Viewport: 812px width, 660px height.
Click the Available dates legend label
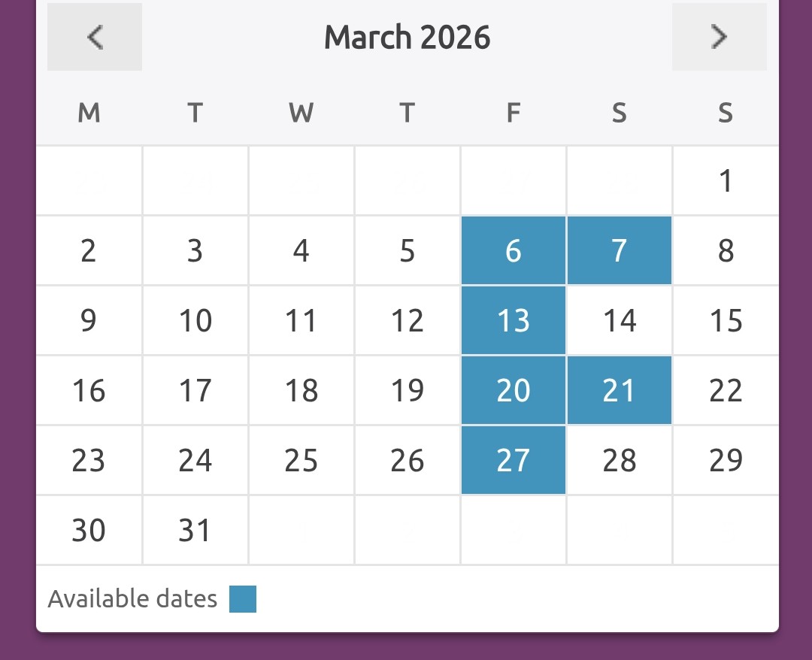click(132, 599)
